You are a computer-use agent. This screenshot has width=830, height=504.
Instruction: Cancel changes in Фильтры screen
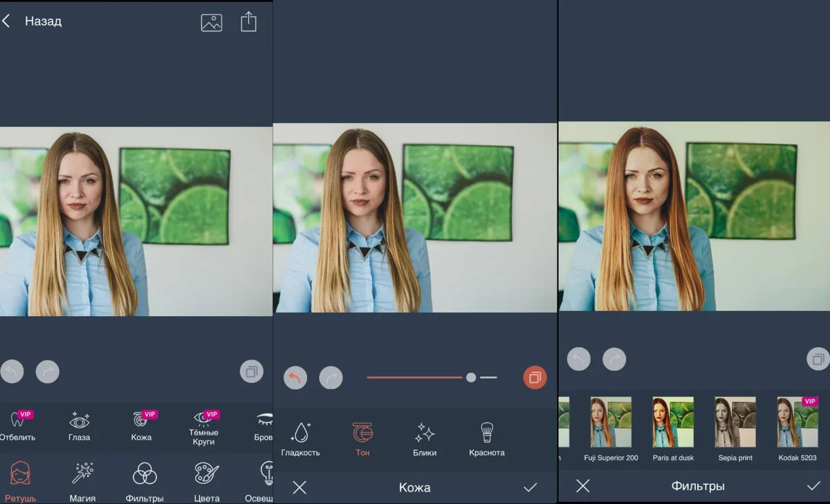(583, 486)
